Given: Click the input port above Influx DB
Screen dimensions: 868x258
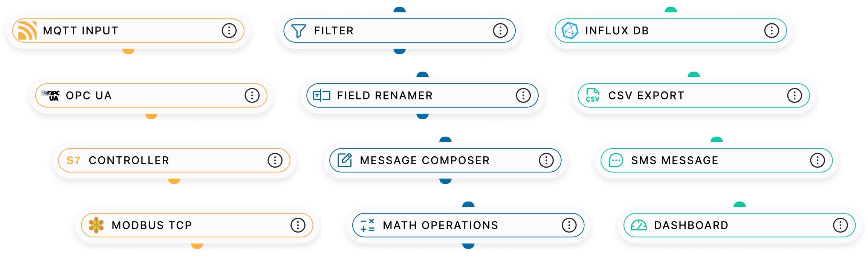Looking at the screenshot, I should pyautogui.click(x=671, y=10).
